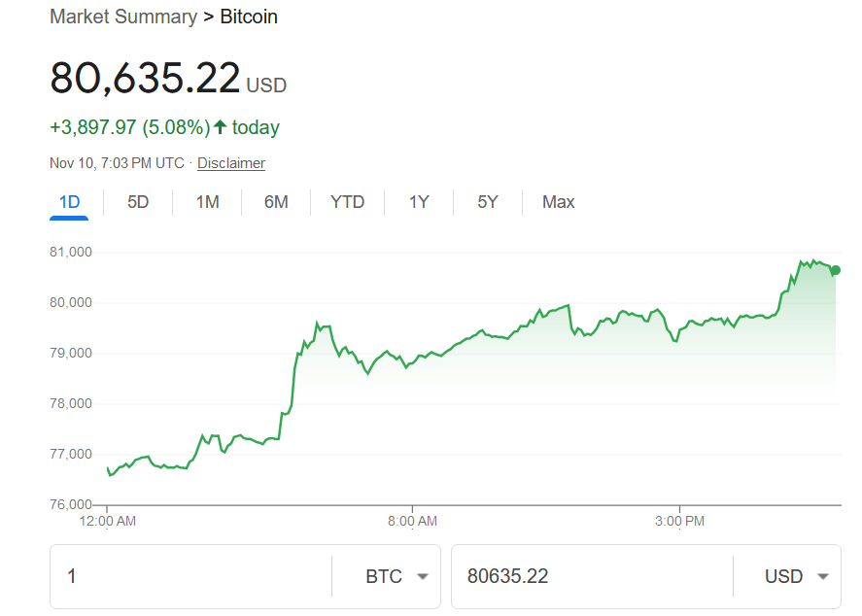Select the 1D time range tab
862x616 pixels.
(x=69, y=202)
